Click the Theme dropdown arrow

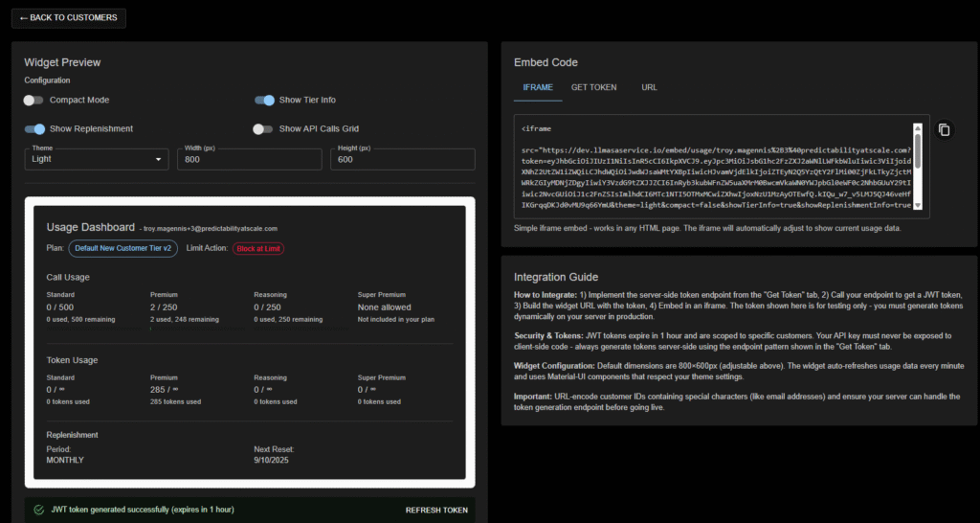[159, 160]
